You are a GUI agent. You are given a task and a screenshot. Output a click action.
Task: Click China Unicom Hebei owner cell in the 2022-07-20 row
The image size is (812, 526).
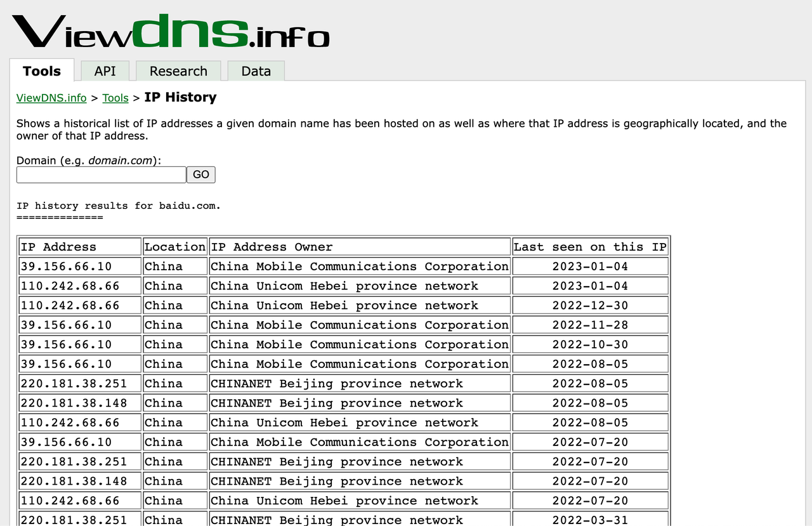[360, 501]
